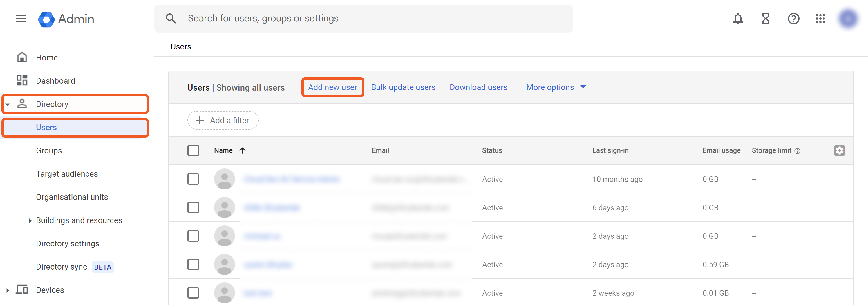Click in the search users field

click(371, 19)
